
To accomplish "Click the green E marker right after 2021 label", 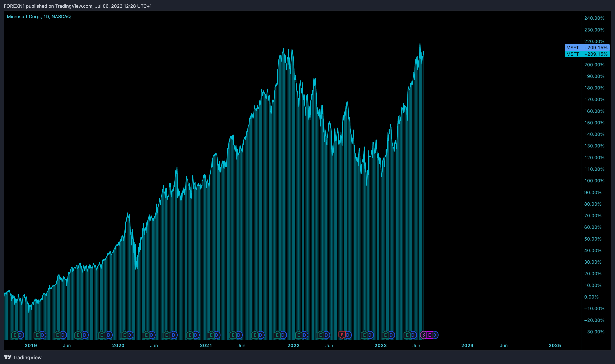I will coord(211,335).
